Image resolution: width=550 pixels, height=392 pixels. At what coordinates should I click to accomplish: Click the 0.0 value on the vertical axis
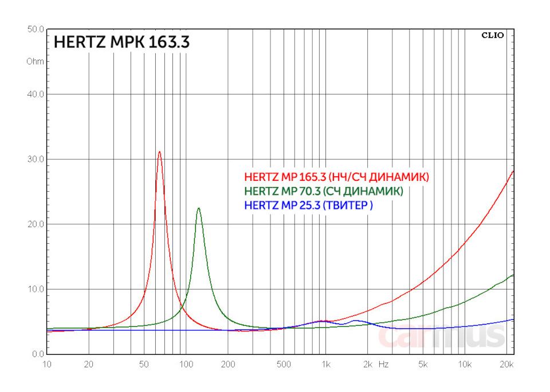pyautogui.click(x=38, y=354)
